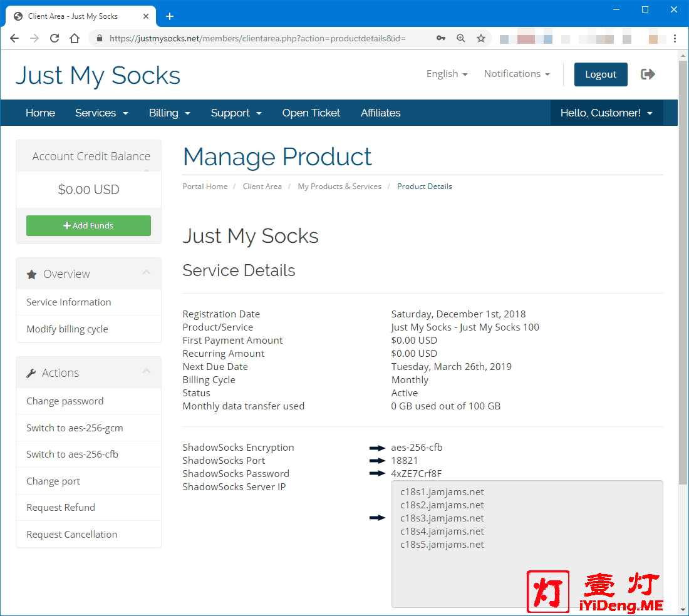The height and width of the screenshot is (616, 689).
Task: Click the Actions wrench icon
Action: coord(31,373)
